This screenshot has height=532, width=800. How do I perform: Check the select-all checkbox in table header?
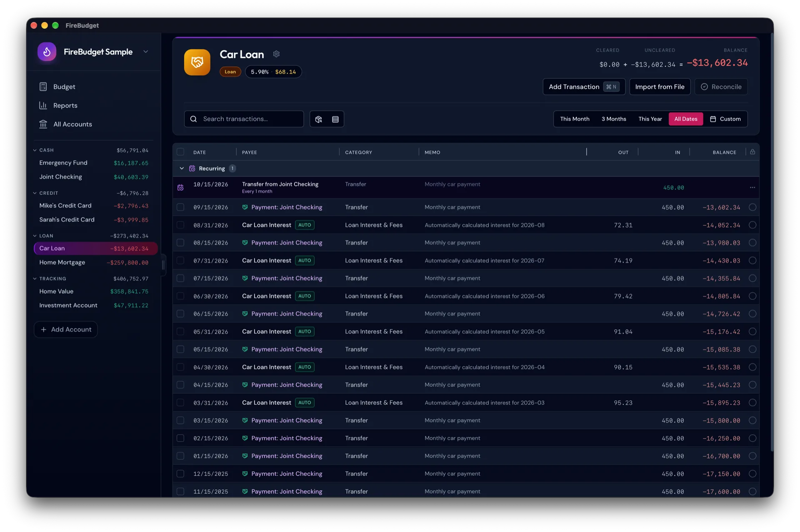click(180, 152)
